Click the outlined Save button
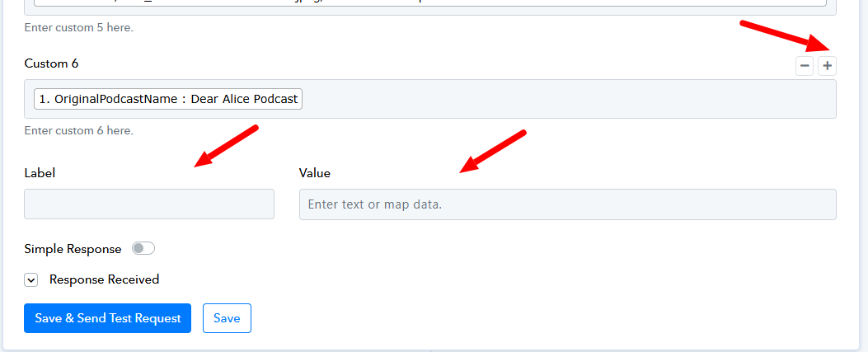 pyautogui.click(x=227, y=318)
